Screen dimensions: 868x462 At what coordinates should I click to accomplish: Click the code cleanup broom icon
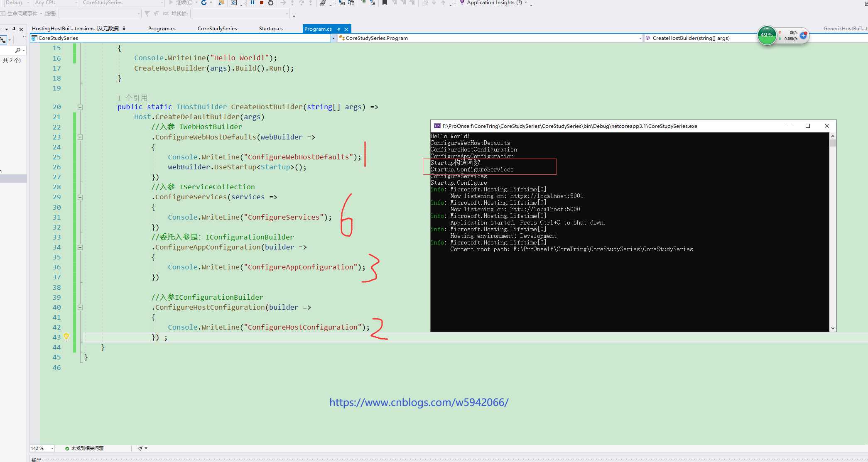coord(140,448)
